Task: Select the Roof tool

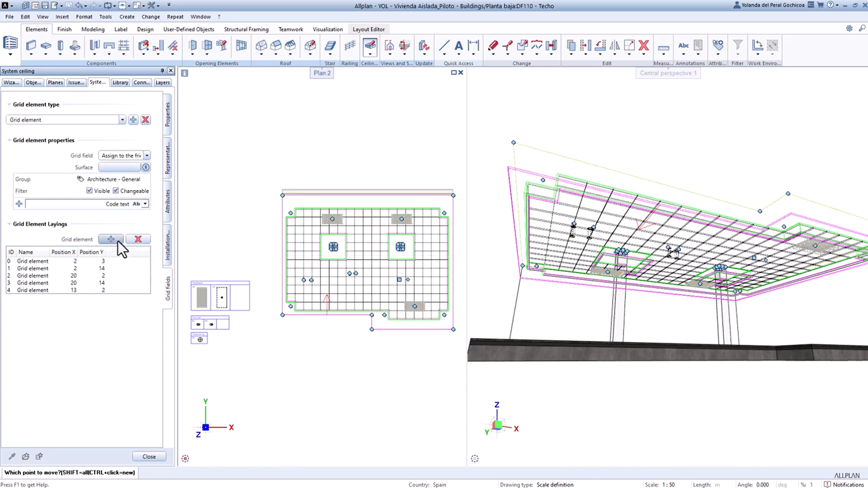Action: (262, 45)
